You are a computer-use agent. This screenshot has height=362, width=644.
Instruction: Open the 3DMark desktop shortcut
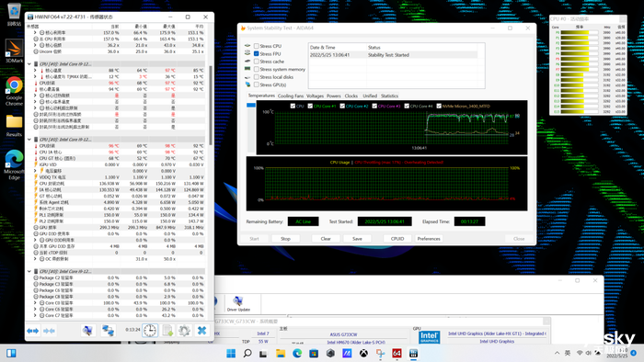14,51
